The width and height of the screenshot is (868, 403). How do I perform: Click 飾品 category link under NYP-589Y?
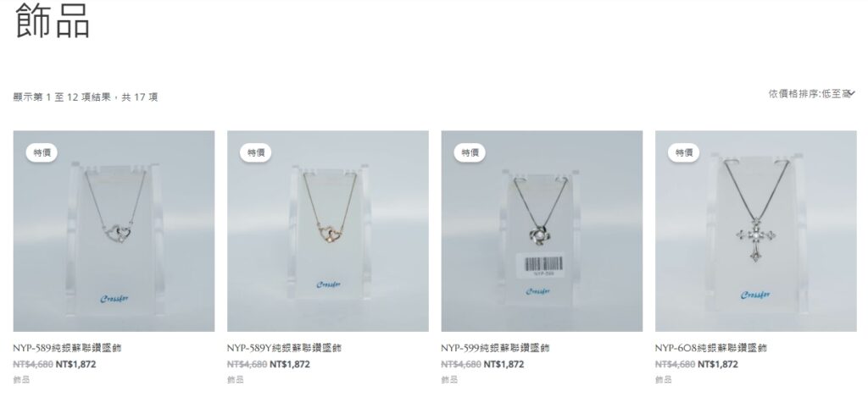(236, 379)
